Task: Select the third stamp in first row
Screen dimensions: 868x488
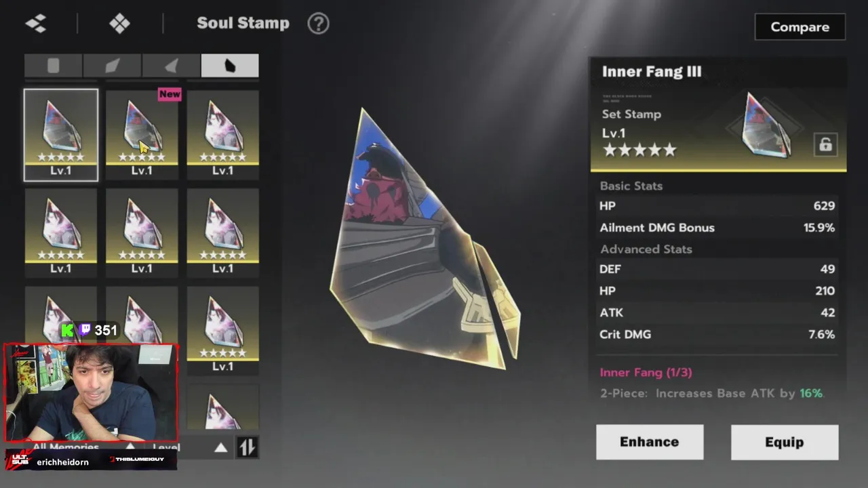Action: pyautogui.click(x=222, y=134)
